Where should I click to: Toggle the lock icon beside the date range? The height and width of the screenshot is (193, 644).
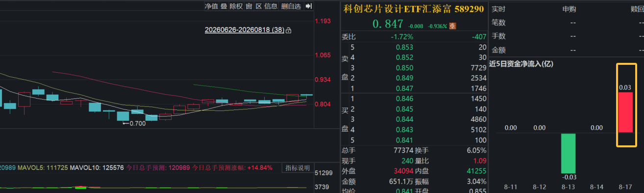click(289, 30)
